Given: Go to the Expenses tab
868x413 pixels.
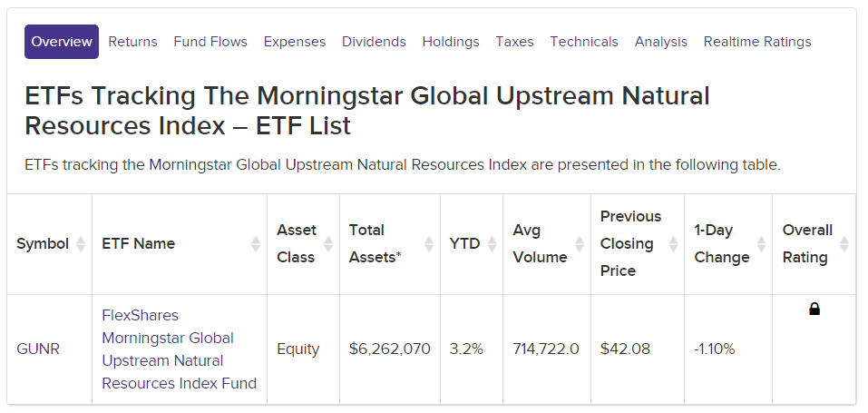Looking at the screenshot, I should click(x=295, y=42).
